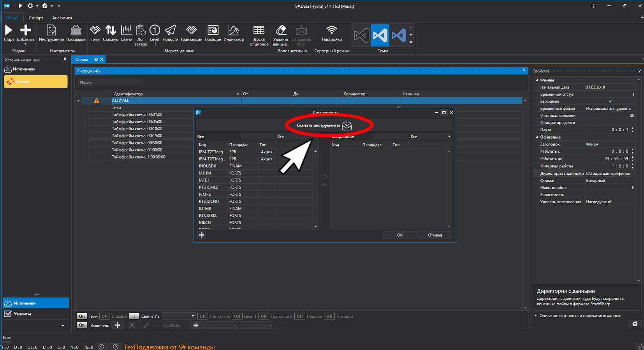Toggle the Позиции Off switch
The height and width of the screenshot is (350, 644).
pos(329,316)
